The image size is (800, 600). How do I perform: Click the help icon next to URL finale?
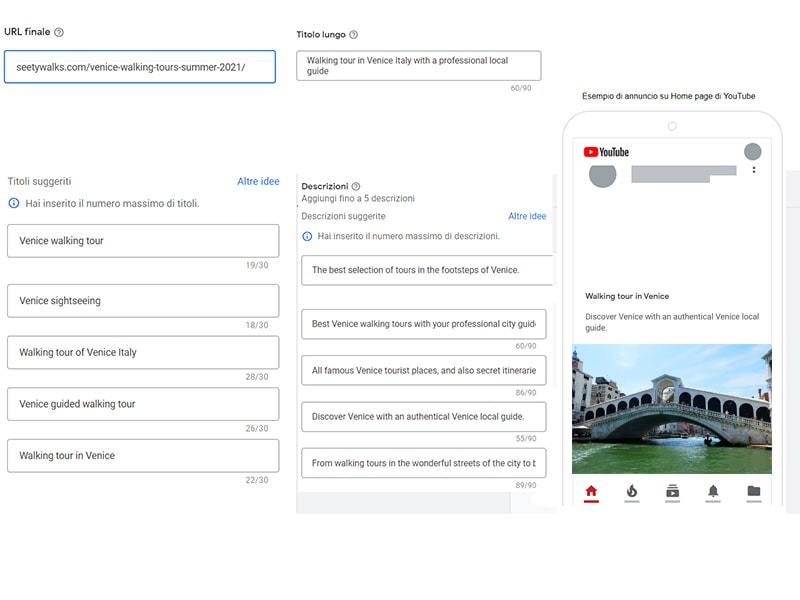click(x=59, y=32)
